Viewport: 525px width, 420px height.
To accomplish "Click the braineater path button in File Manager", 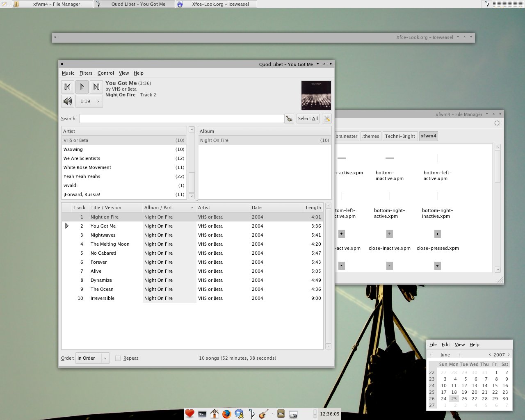I will [347, 136].
